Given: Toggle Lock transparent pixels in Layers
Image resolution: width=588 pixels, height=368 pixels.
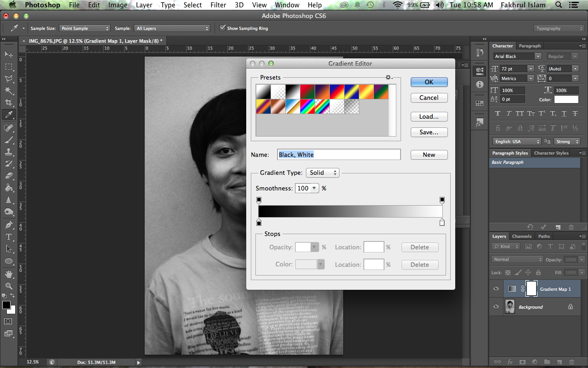Looking at the screenshot, I should point(507,272).
